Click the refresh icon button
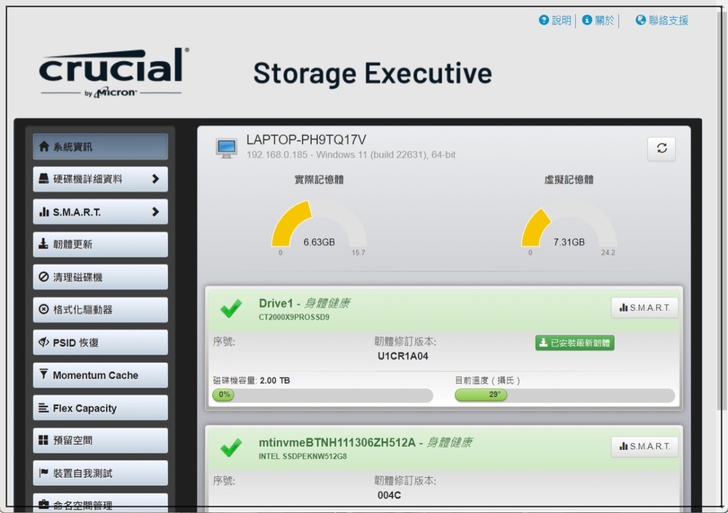728x513 pixels. coord(661,148)
